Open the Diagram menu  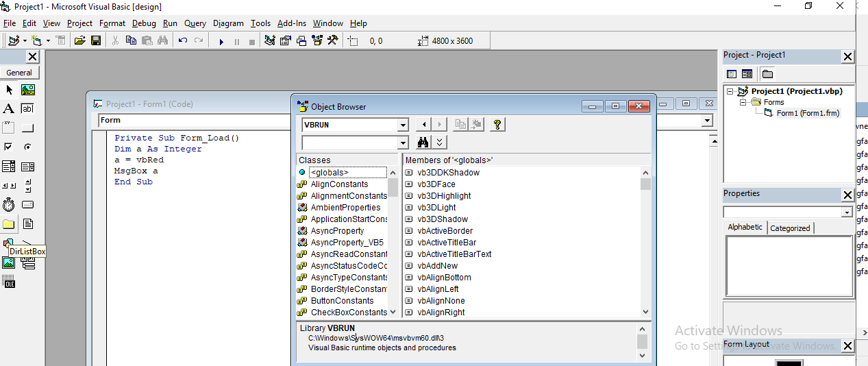(228, 23)
